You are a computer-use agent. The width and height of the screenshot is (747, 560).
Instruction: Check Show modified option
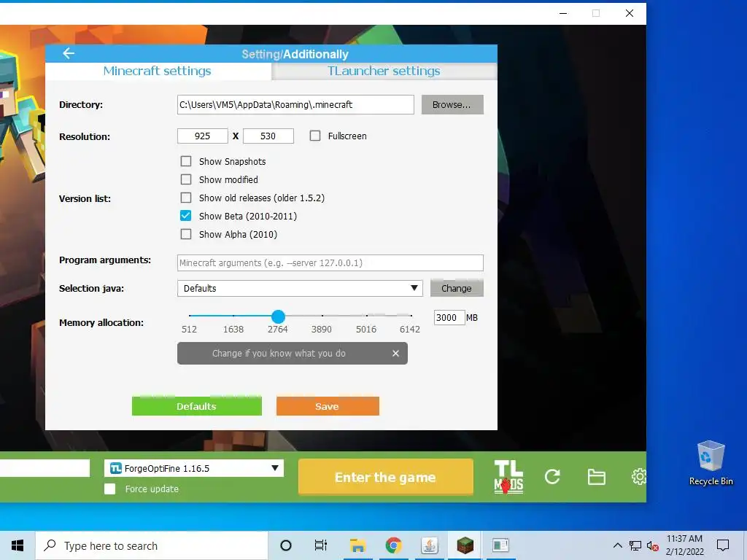coord(186,179)
